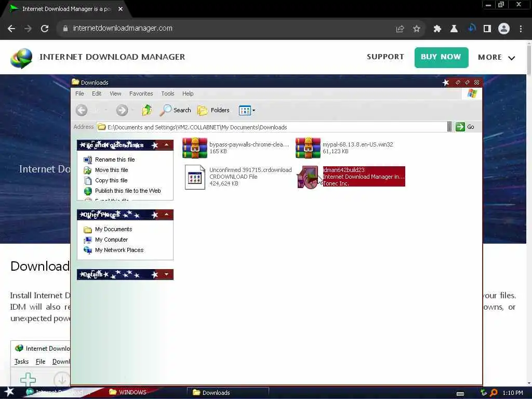Viewport: 532px width, 399px height.
Task: Open the Chrome profile avatar
Action: 504,29
